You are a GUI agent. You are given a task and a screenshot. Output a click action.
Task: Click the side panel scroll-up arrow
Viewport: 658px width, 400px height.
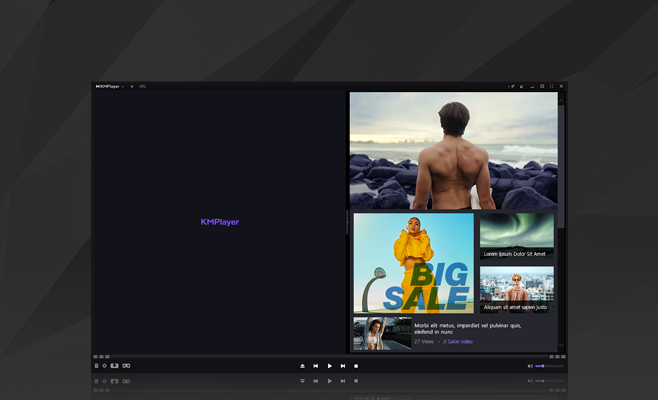pos(561,101)
